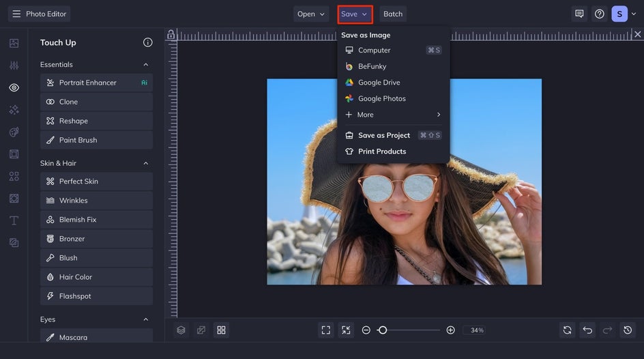Click the Touch Up info icon
The image size is (644, 359).
tap(147, 42)
